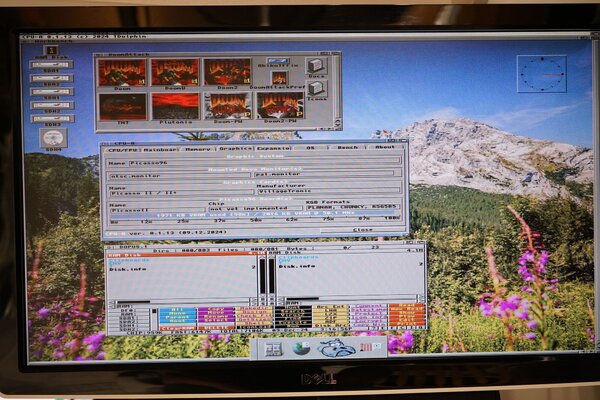Click the analog clock widget
The width and height of the screenshot is (600, 400).
[541, 73]
